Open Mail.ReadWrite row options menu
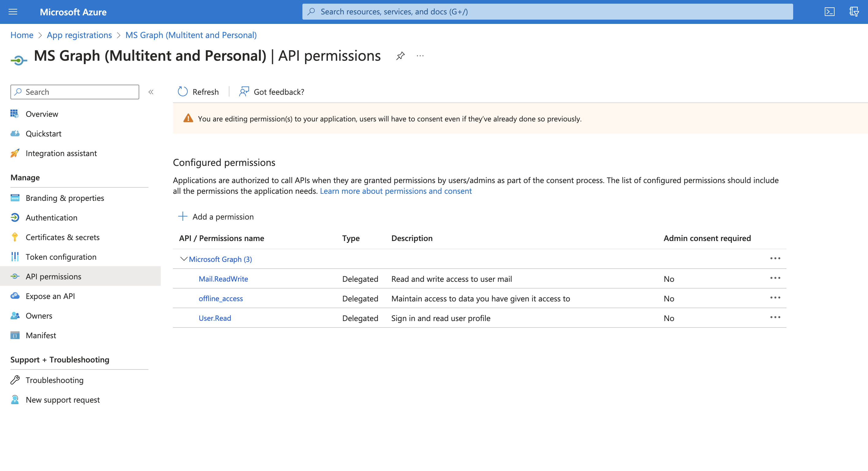The image size is (868, 471). (775, 278)
